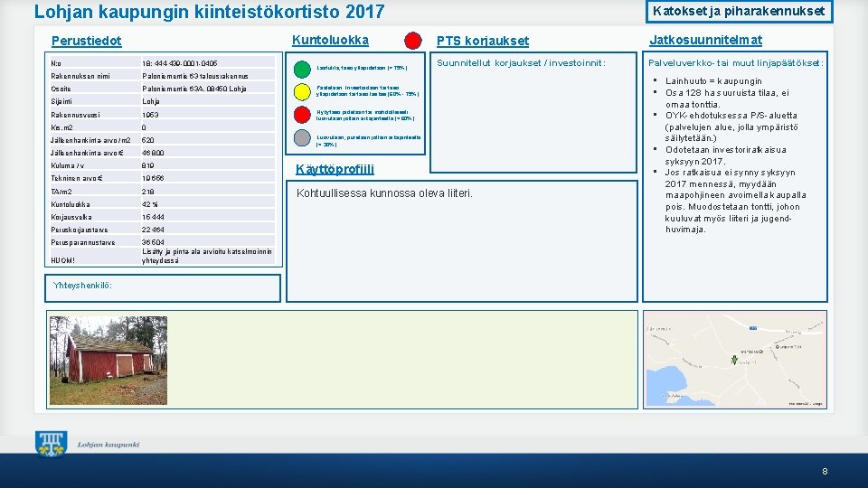The width and height of the screenshot is (868, 488).
Task: Select the bullet starting Jos ratkaisua ei synny
Action: pyautogui.click(x=736, y=201)
